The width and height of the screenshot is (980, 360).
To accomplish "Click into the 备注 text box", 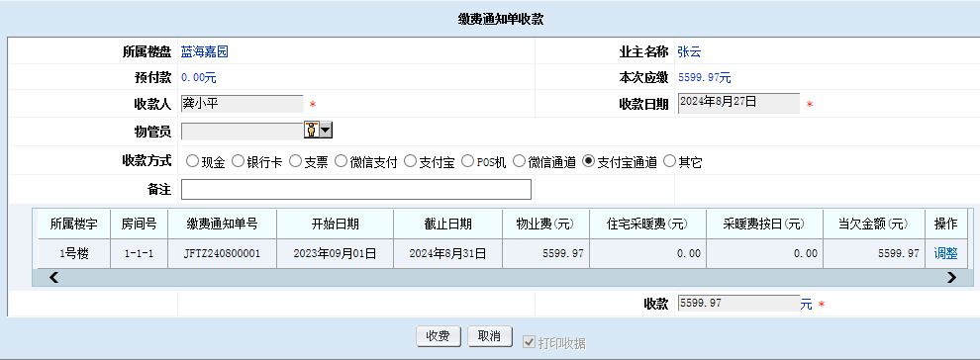I will coord(356,189).
